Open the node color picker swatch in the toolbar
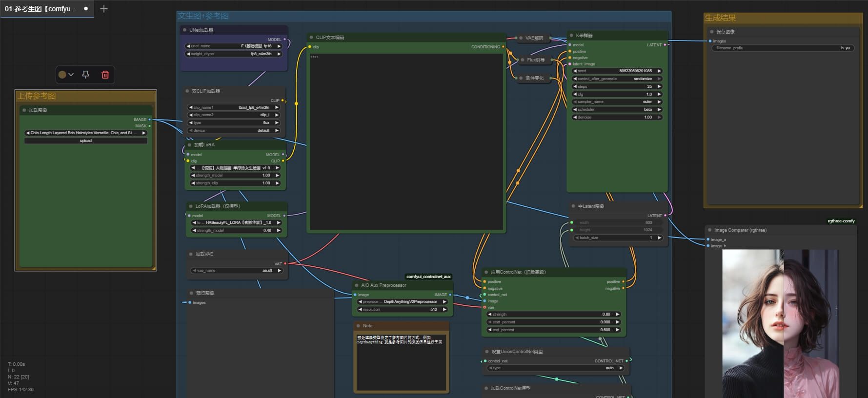Screen dimensions: 868x398 click(x=66, y=75)
